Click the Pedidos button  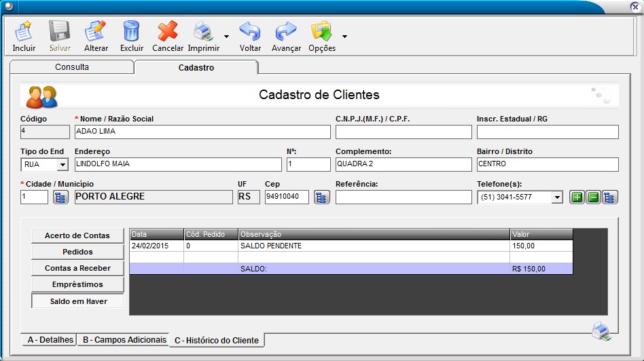[x=77, y=252]
